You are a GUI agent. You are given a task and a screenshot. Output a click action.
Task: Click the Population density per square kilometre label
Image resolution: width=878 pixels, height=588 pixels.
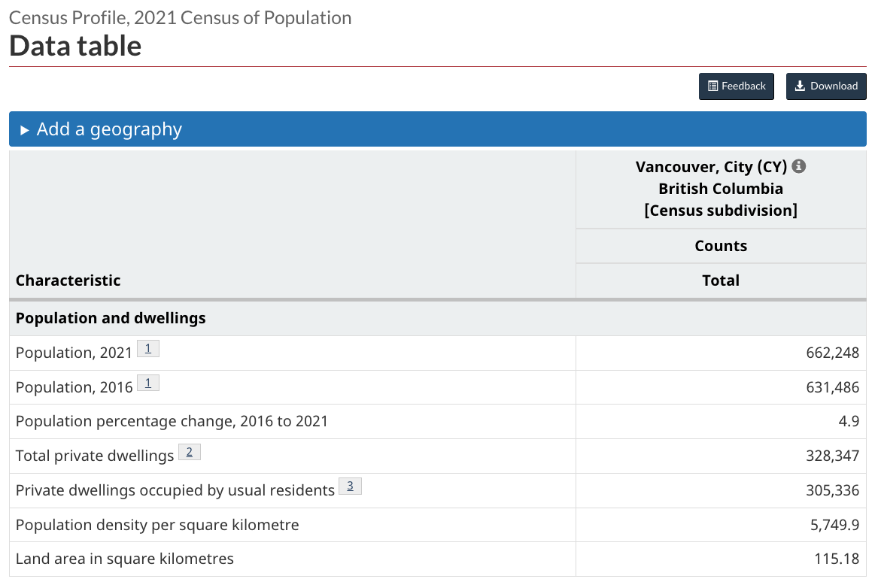point(157,526)
